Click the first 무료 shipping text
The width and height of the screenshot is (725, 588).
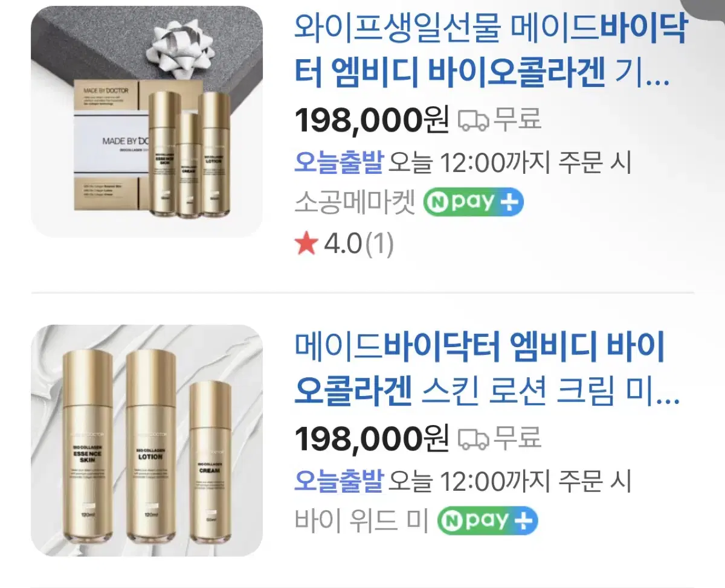(518, 120)
